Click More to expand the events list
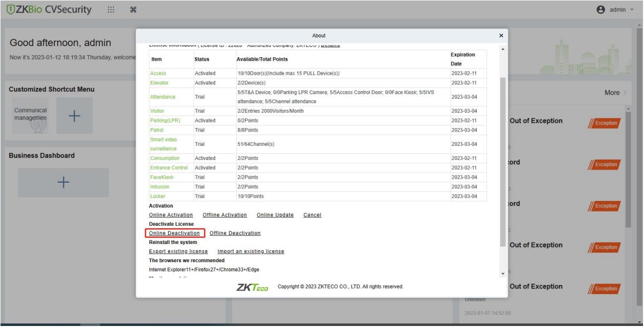 (615, 93)
